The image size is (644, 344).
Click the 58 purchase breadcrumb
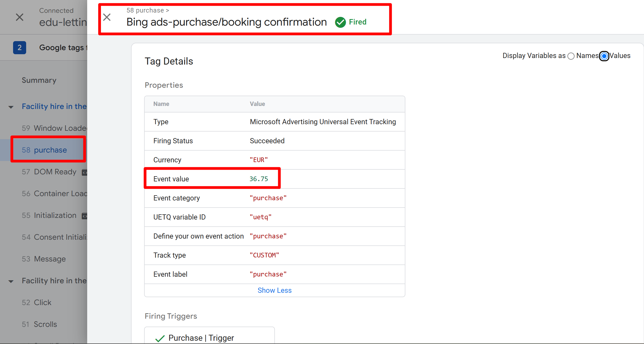pyautogui.click(x=145, y=10)
